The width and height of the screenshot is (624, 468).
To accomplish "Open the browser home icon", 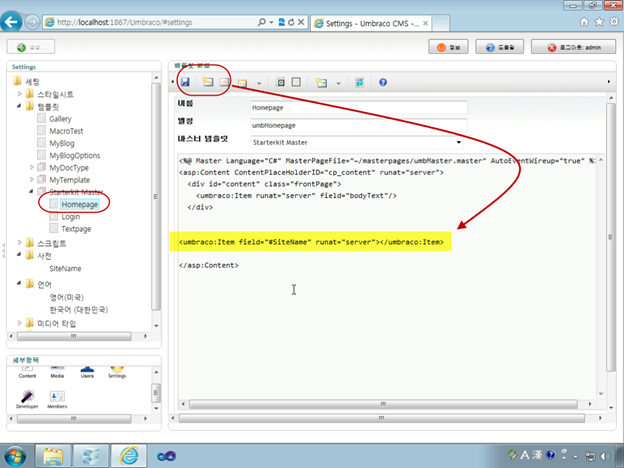I will (584, 22).
